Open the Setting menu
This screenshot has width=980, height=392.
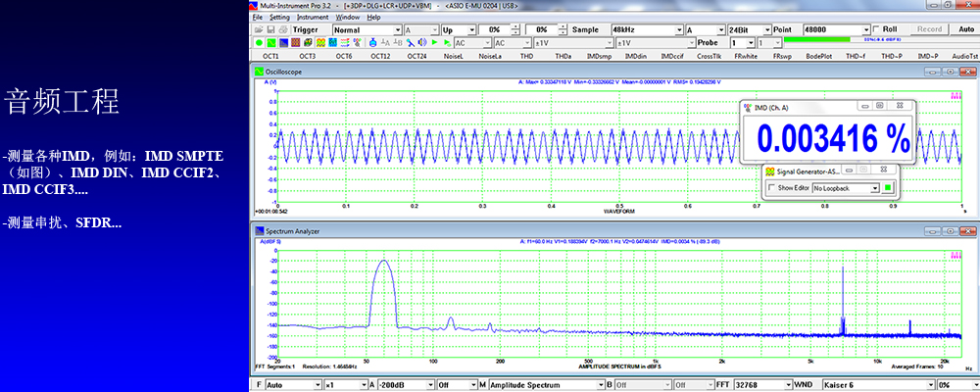pos(279,18)
